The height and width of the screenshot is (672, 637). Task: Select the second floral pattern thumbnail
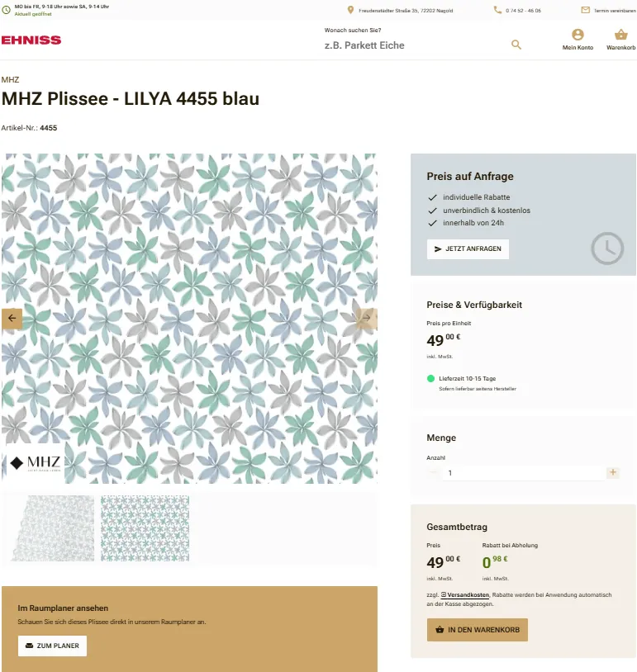[145, 528]
